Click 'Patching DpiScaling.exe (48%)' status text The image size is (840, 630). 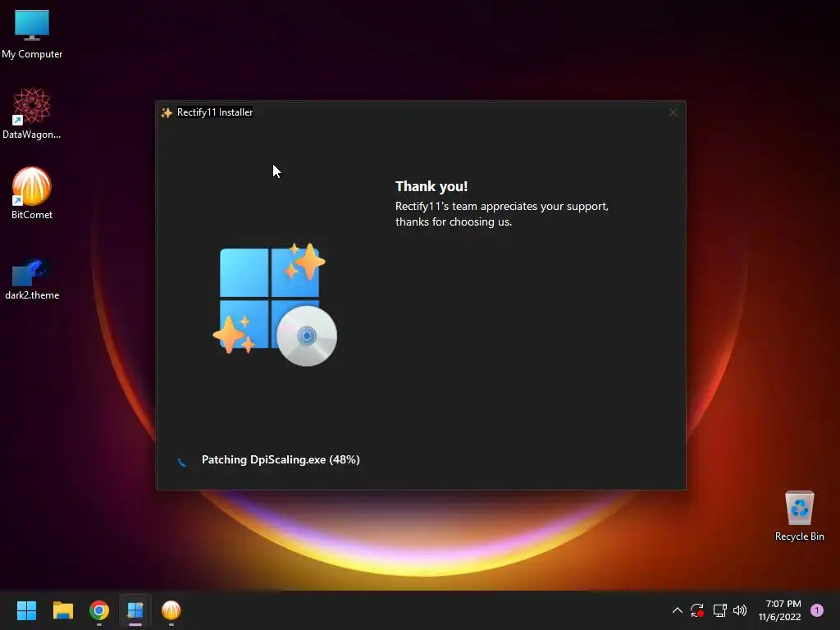(281, 459)
